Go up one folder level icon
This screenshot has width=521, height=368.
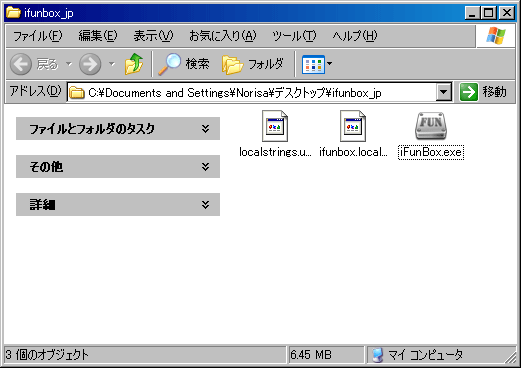pos(134,64)
